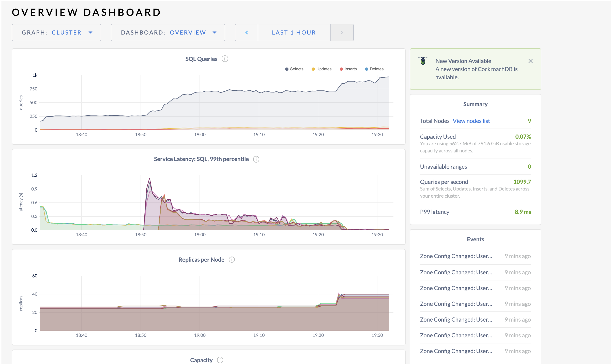The width and height of the screenshot is (611, 364).
Task: Click the SQL Queries info icon
Action: [225, 59]
